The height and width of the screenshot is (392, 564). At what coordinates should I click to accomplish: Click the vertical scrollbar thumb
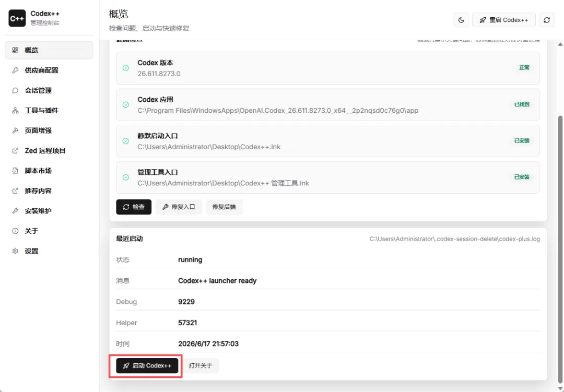560,249
